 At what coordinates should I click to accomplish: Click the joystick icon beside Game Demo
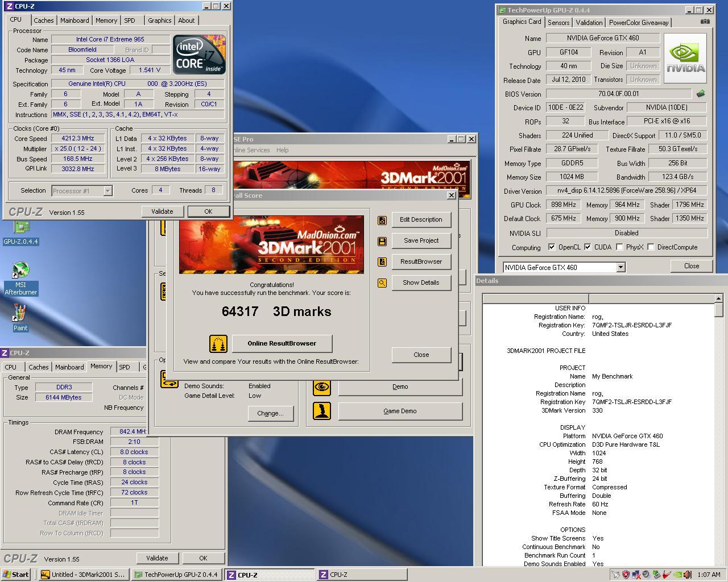pos(322,411)
